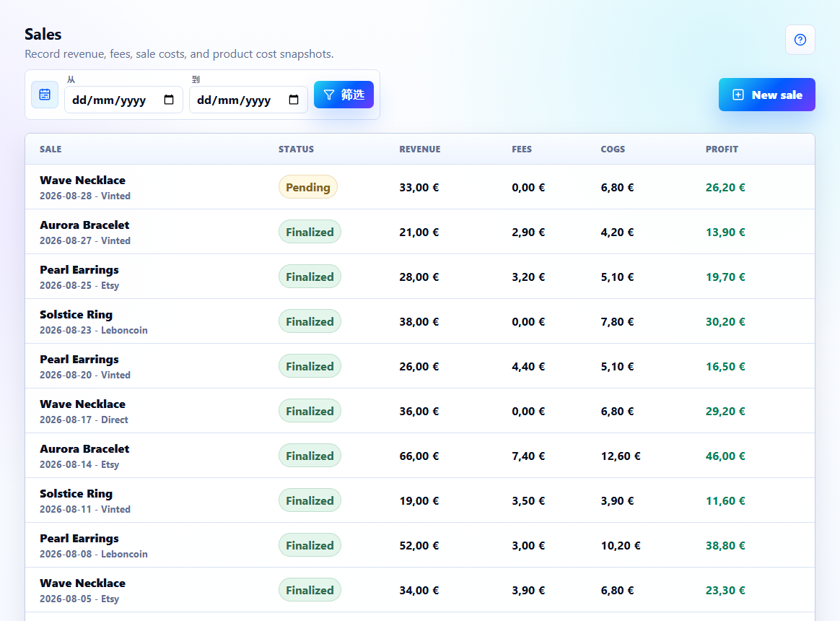Click the calendar icon beside date filters
The image size is (840, 621).
point(45,95)
